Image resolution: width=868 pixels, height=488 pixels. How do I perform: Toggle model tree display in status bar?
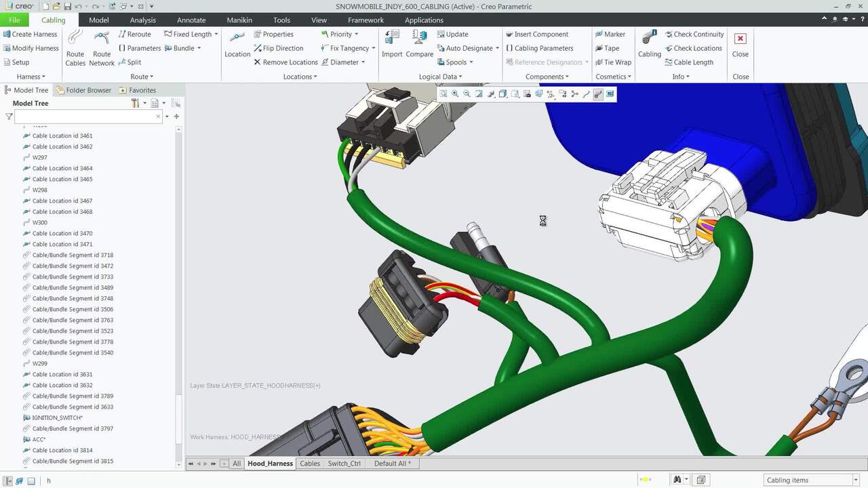point(7,481)
